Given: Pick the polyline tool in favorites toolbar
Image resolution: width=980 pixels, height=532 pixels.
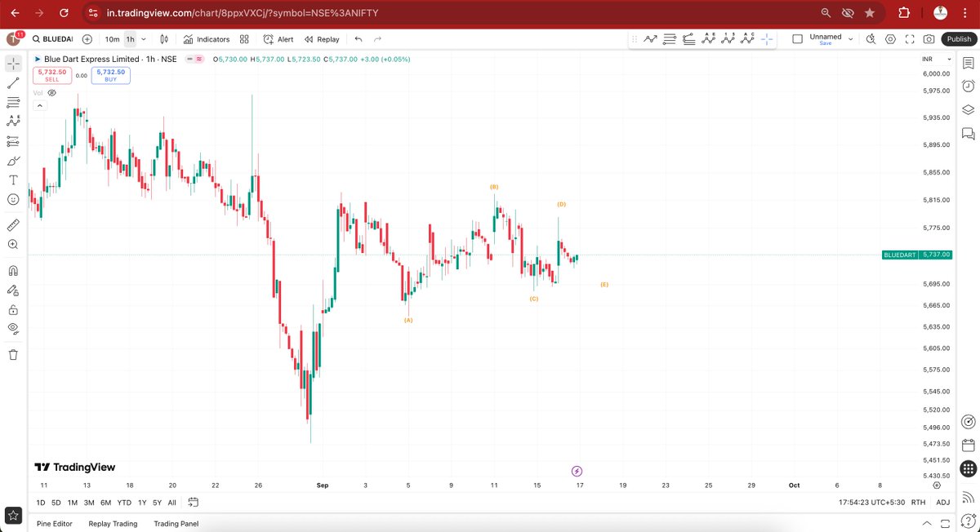Looking at the screenshot, I should click(x=650, y=39).
